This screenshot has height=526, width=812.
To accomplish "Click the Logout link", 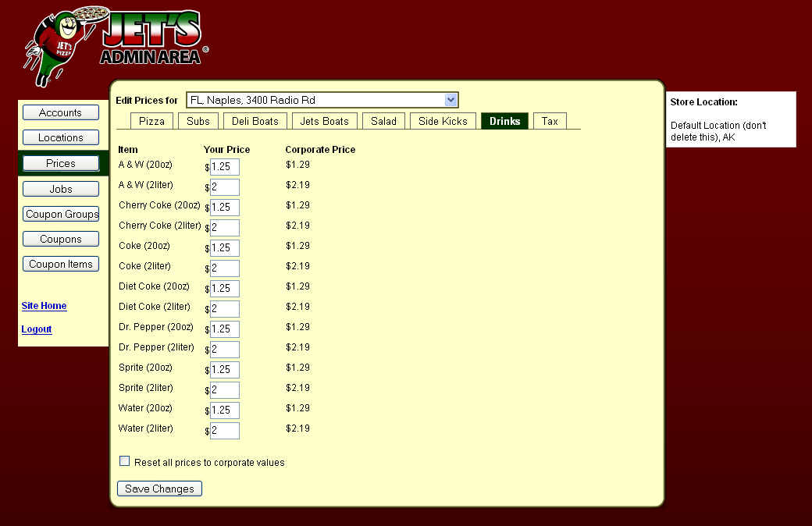I will tap(37, 329).
